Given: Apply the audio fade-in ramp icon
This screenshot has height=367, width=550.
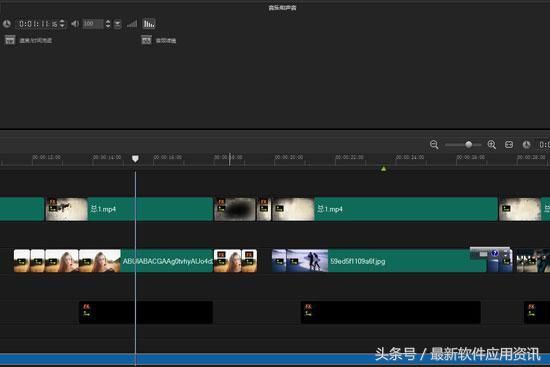Looking at the screenshot, I should point(132,24).
